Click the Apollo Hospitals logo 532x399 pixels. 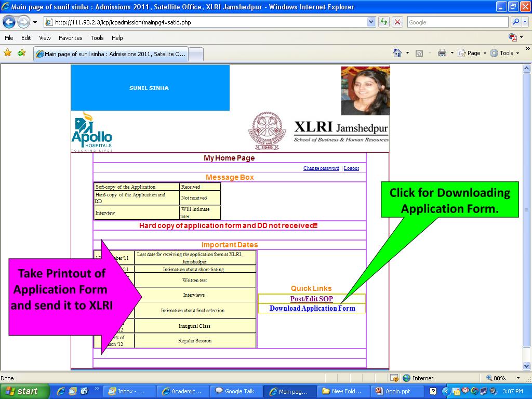[x=91, y=131]
